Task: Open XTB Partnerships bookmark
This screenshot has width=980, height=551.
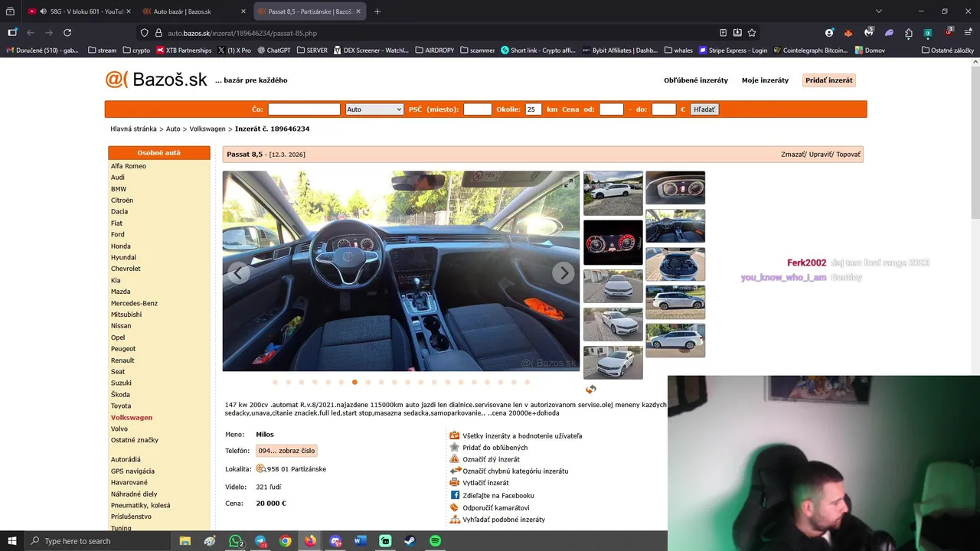Action: (x=184, y=51)
